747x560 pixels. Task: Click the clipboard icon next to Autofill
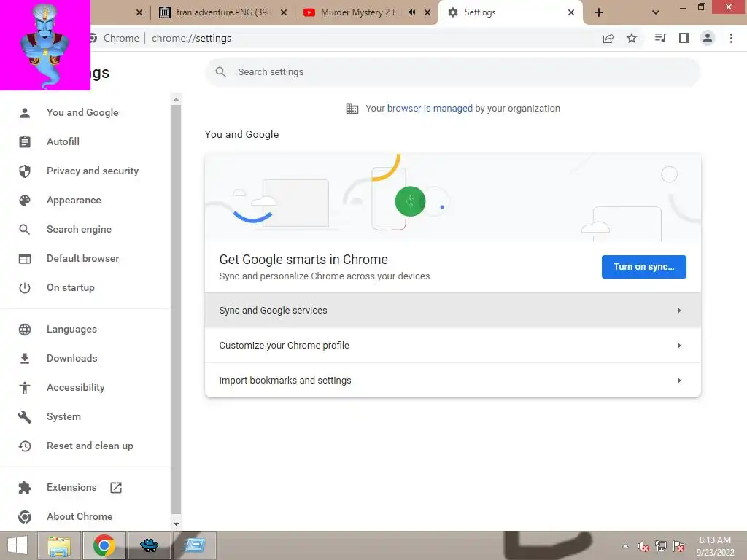(25, 142)
